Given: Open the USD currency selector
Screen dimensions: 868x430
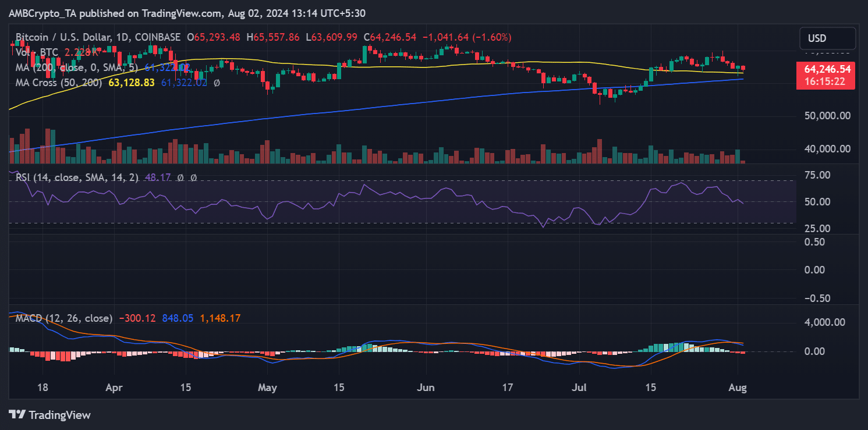Looking at the screenshot, I should pos(827,38).
